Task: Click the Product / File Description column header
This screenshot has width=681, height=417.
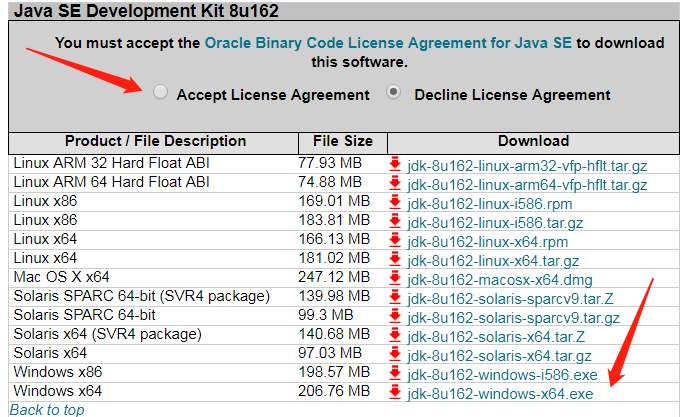Action: pyautogui.click(x=155, y=141)
